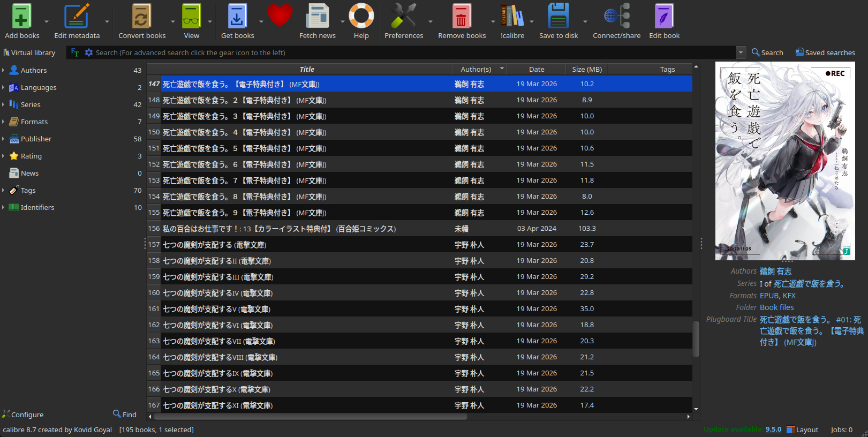The image size is (868, 437).
Task: Open the Connect/share tool
Action: click(616, 16)
